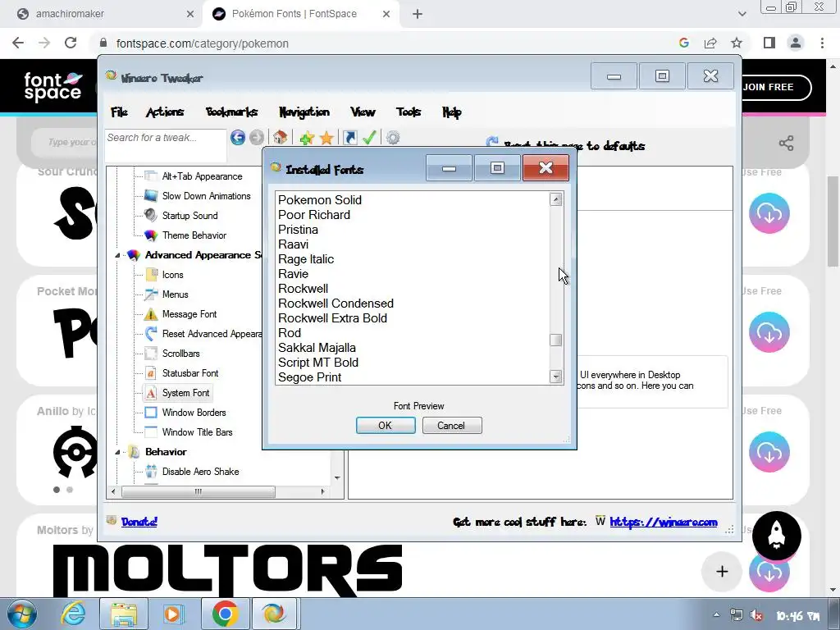Image resolution: width=840 pixels, height=630 pixels.
Task: Select Message Font tweak
Action: point(189,314)
